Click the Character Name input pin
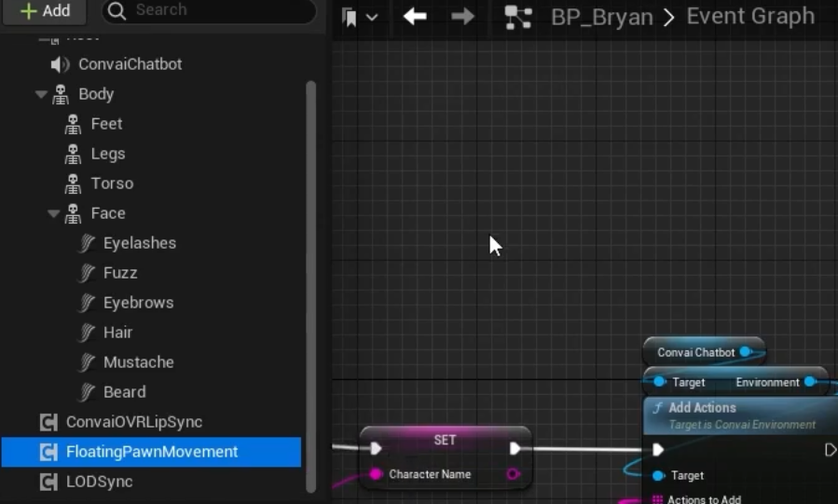 tap(376, 474)
